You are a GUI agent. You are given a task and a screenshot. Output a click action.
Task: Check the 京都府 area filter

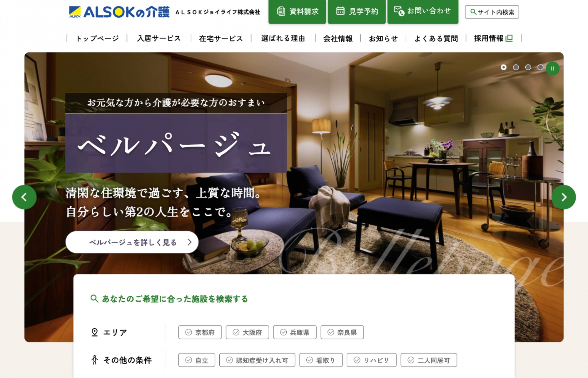[x=200, y=332]
